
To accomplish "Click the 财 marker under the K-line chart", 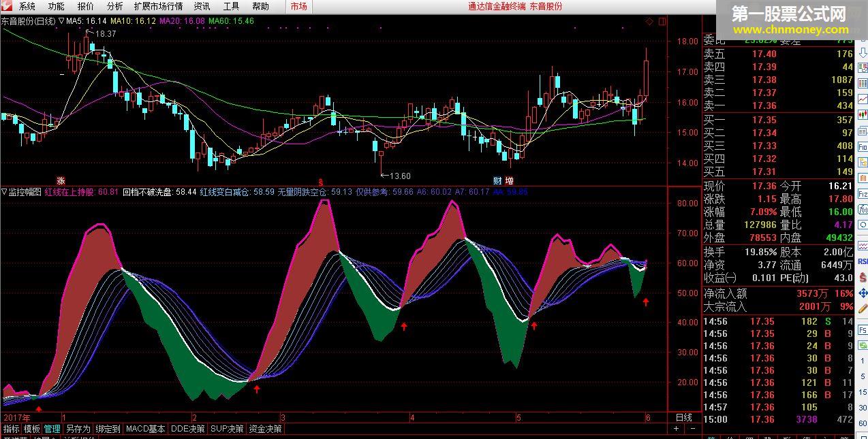I will (x=498, y=181).
